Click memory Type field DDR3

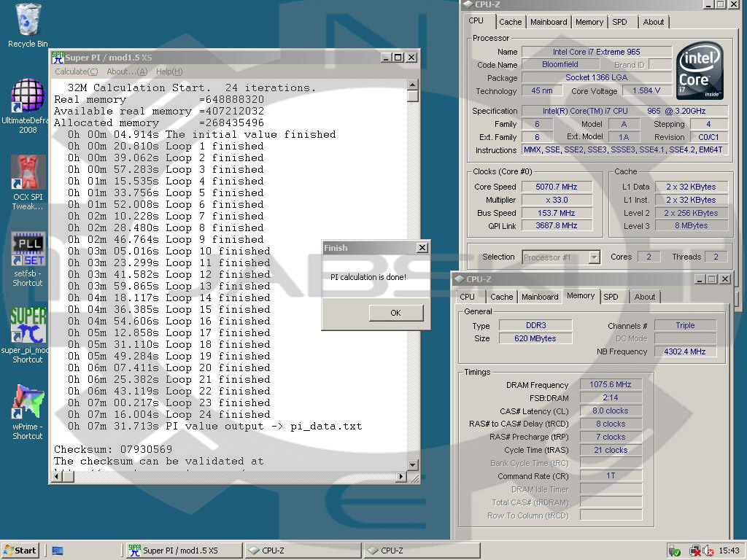[x=535, y=325]
